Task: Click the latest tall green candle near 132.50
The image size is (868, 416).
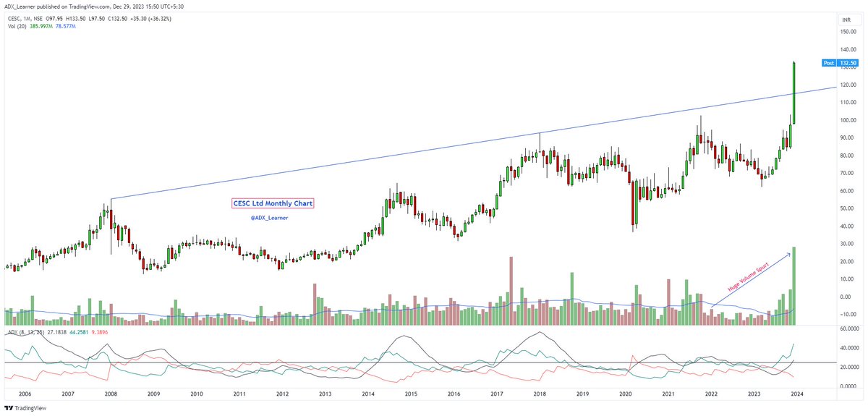Action: (794, 93)
